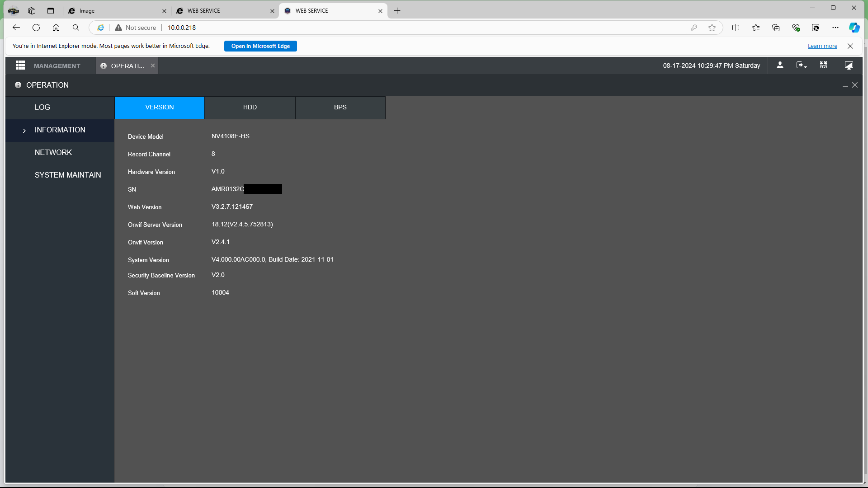Open the Favorites list icon
The height and width of the screenshot is (488, 868).
tap(756, 28)
